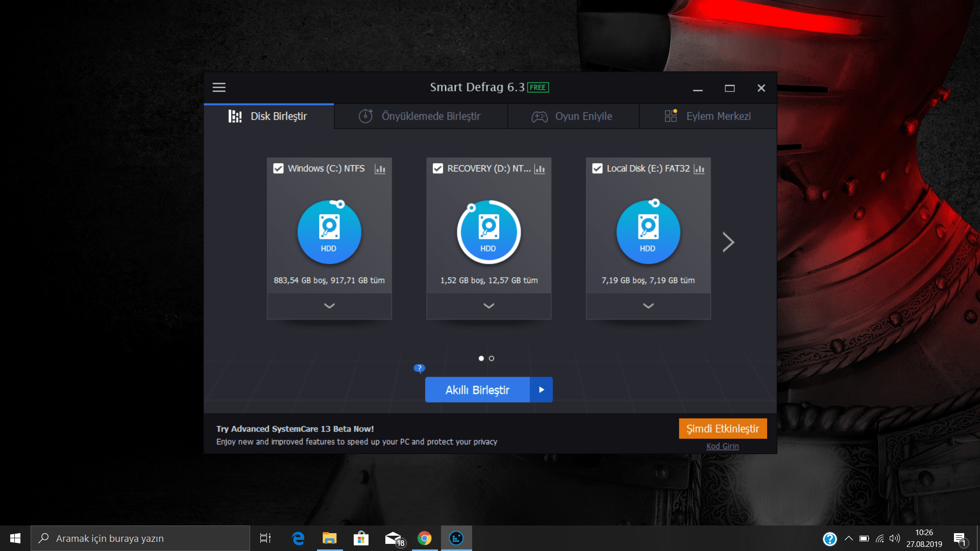Uncheck the Local Disk (E:) FAT32 checkbox
The height and width of the screenshot is (551, 980).
(x=597, y=168)
